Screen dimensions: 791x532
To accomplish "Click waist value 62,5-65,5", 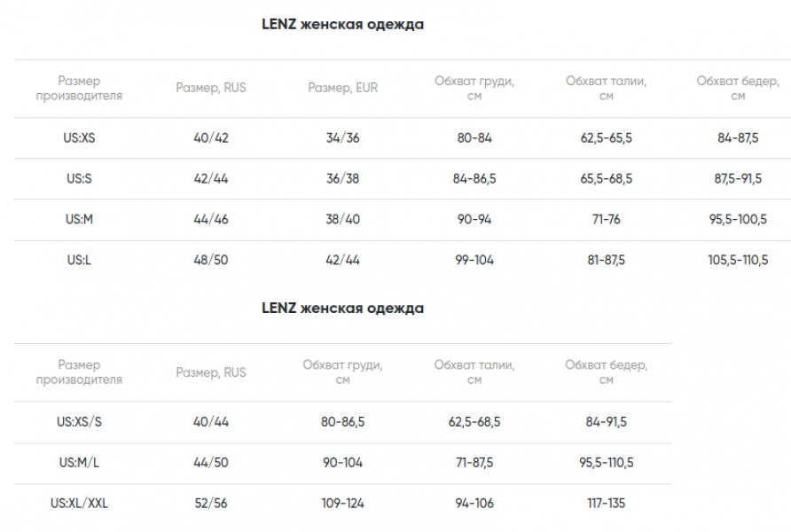I will (x=607, y=138).
